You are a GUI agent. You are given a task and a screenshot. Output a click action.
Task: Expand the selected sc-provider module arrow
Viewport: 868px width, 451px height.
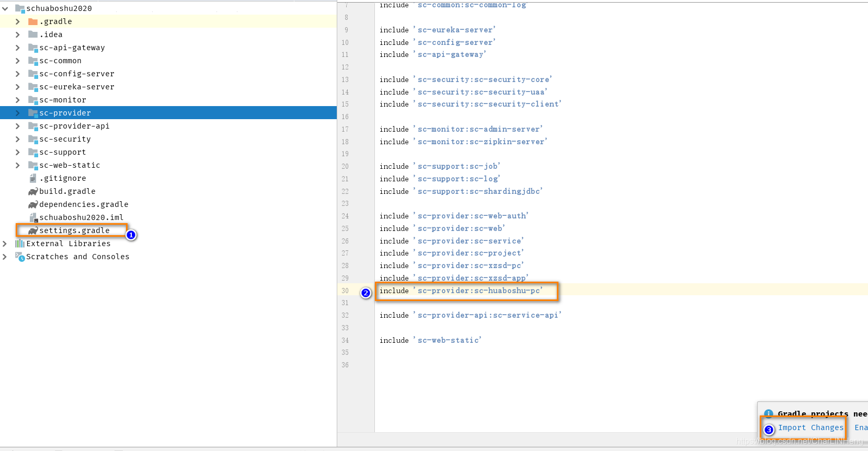click(18, 113)
